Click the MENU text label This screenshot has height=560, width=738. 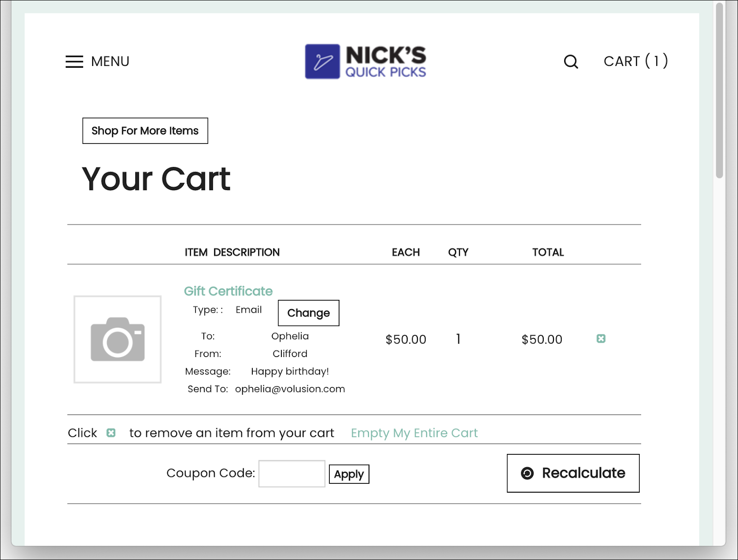[x=110, y=61]
